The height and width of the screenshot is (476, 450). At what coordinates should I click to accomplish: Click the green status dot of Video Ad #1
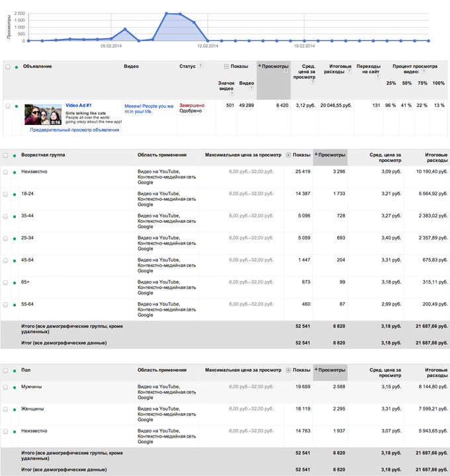(x=17, y=106)
